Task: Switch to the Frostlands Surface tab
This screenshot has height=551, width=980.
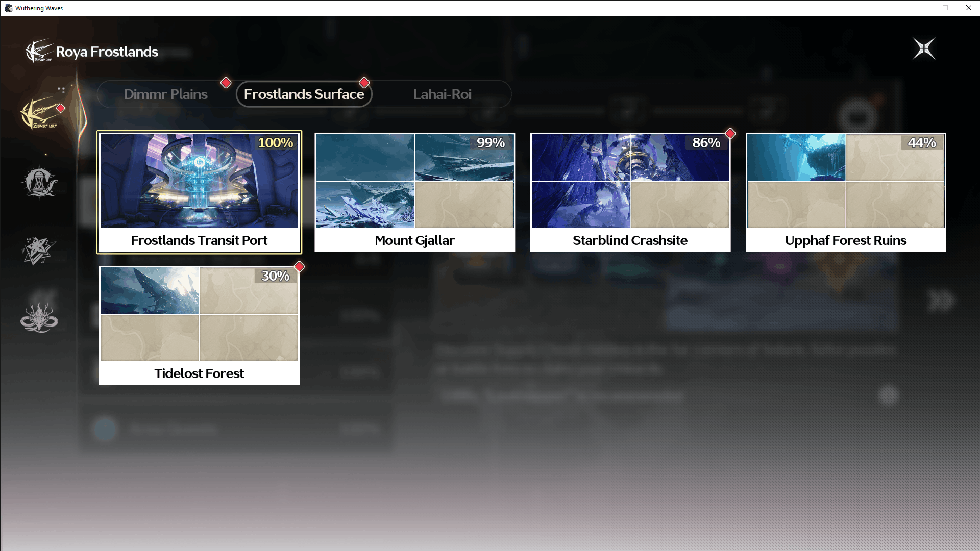Action: [x=304, y=94]
